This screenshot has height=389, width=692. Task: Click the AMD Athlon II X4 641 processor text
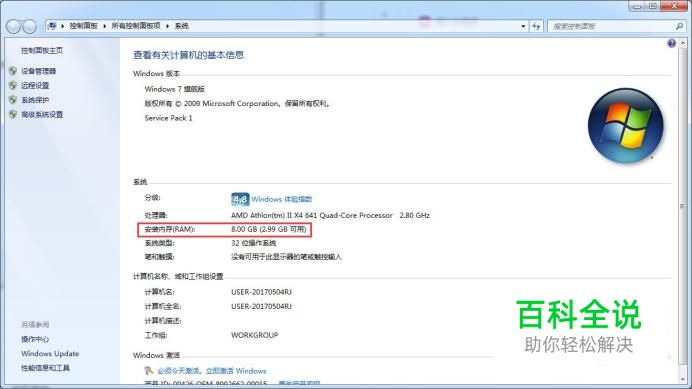[312, 215]
